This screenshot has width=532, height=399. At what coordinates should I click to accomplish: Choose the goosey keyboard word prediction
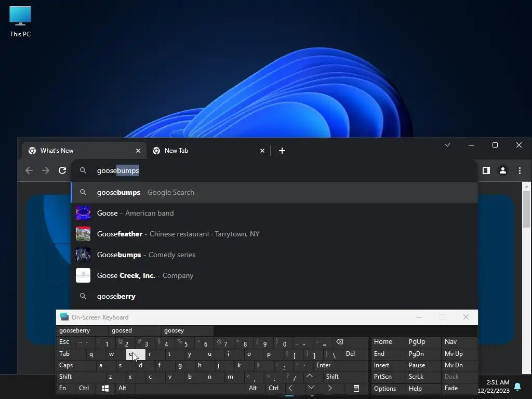coord(187,330)
